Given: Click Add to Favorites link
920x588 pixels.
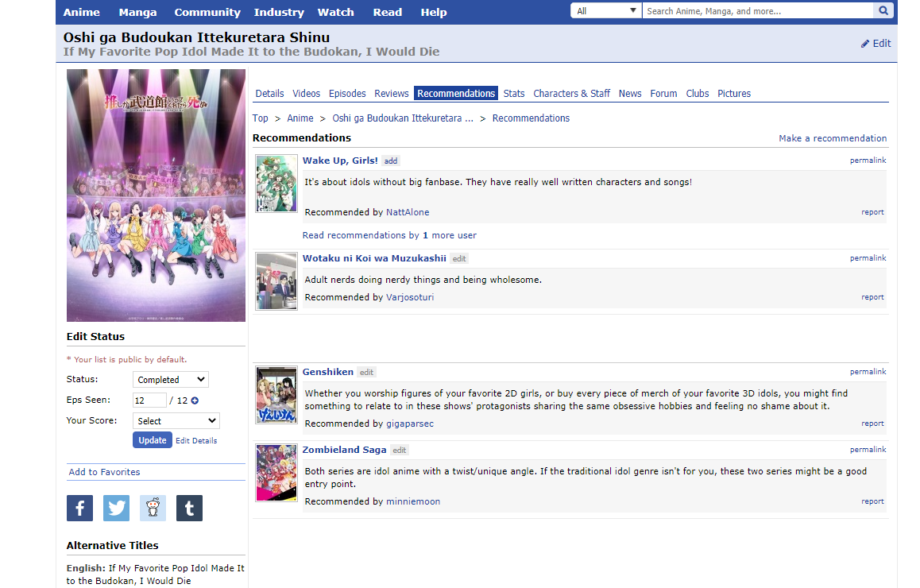Looking at the screenshot, I should [x=104, y=472].
